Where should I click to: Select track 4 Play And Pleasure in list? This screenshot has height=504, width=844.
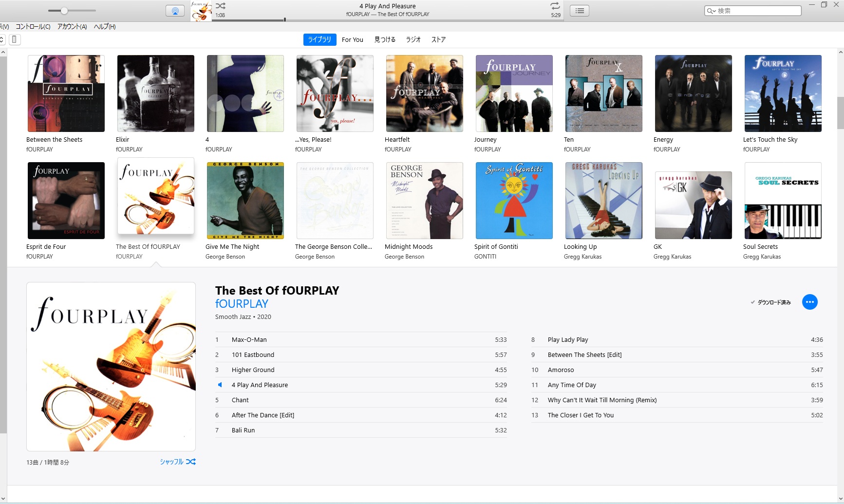[361, 385]
